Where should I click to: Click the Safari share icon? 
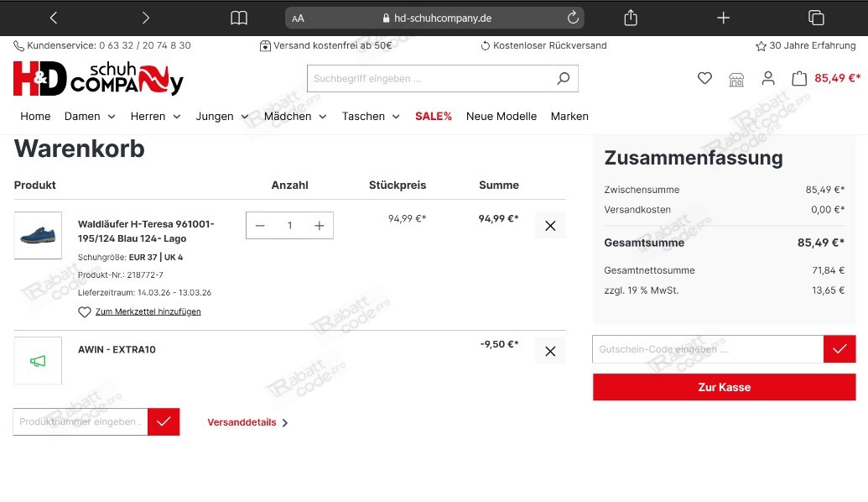point(630,17)
